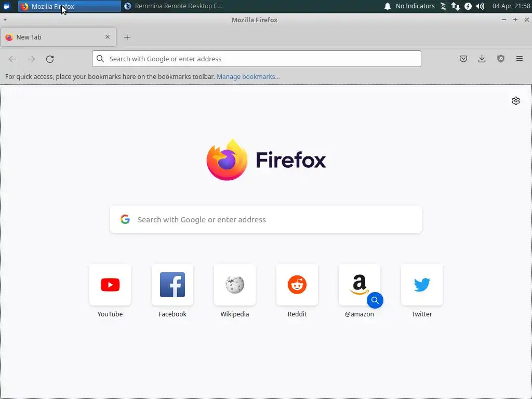
Task: Click the notification bell icon
Action: (x=388, y=6)
